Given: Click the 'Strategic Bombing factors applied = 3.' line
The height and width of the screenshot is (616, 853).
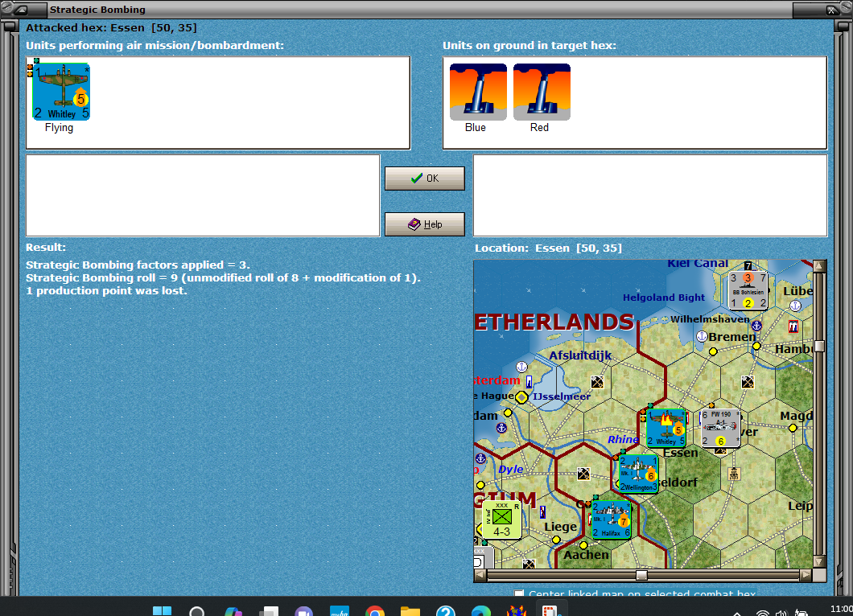Looking at the screenshot, I should (x=138, y=265).
